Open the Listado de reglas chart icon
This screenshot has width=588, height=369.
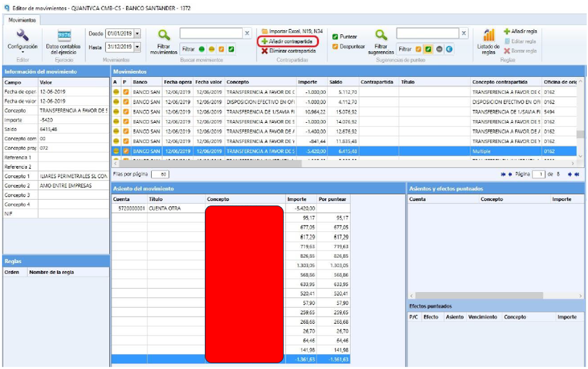tap(488, 36)
